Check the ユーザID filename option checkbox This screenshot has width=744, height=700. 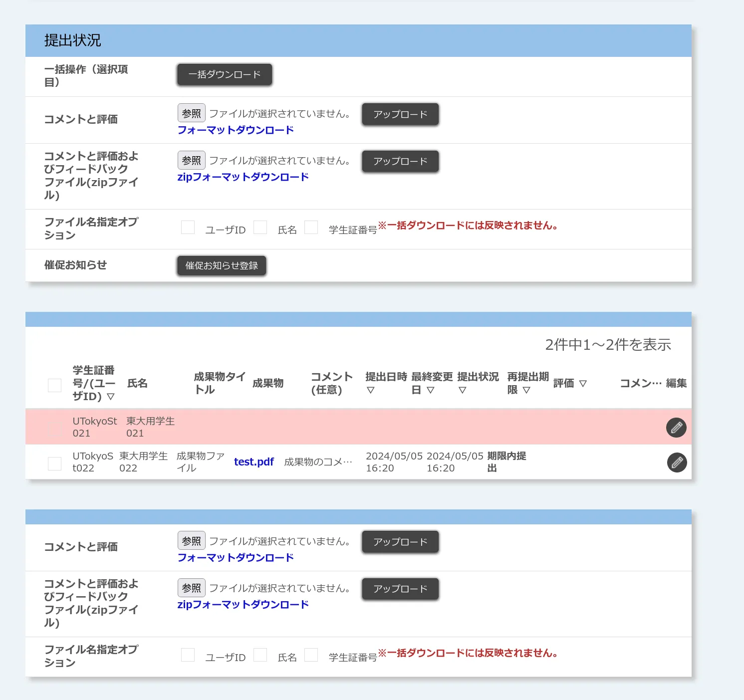pyautogui.click(x=188, y=227)
